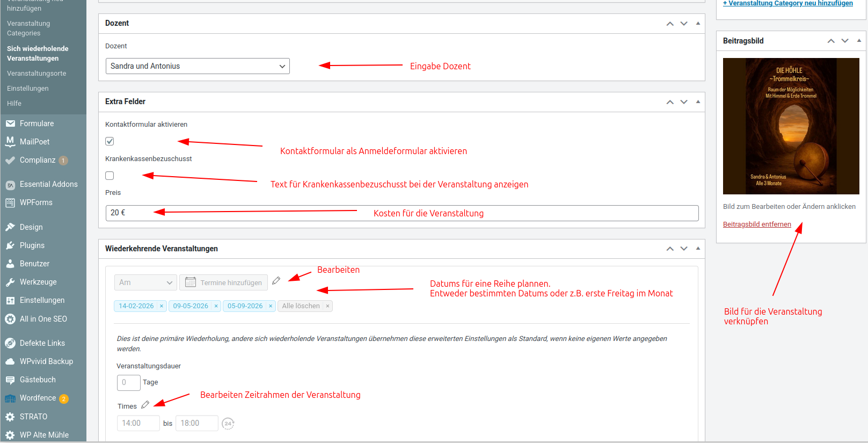
Task: Remove the 14-02-2026 date tag
Action: click(x=162, y=306)
